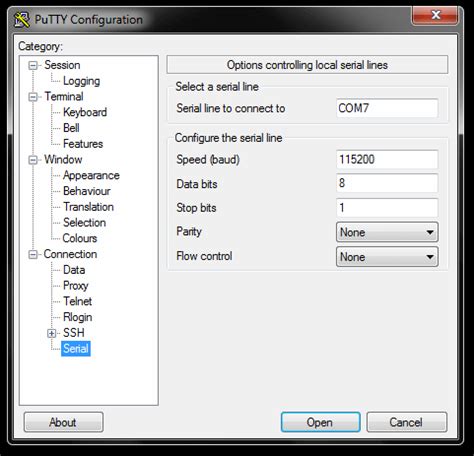Select the SSH category
The width and height of the screenshot is (474, 456).
coord(74,333)
